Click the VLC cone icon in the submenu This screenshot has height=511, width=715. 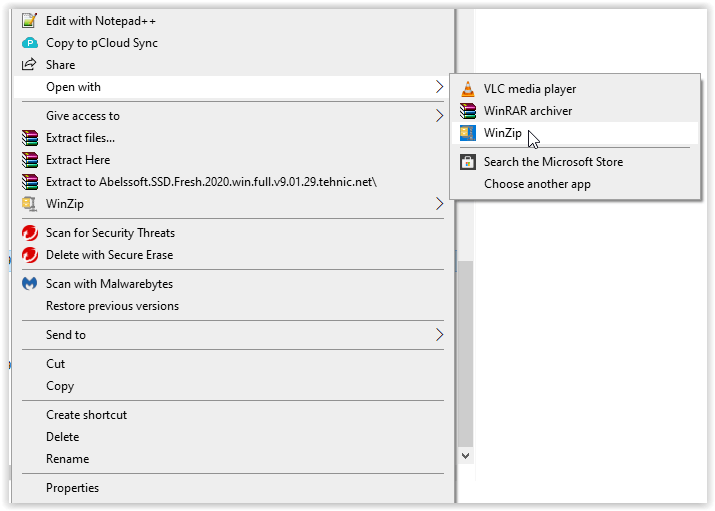[468, 89]
